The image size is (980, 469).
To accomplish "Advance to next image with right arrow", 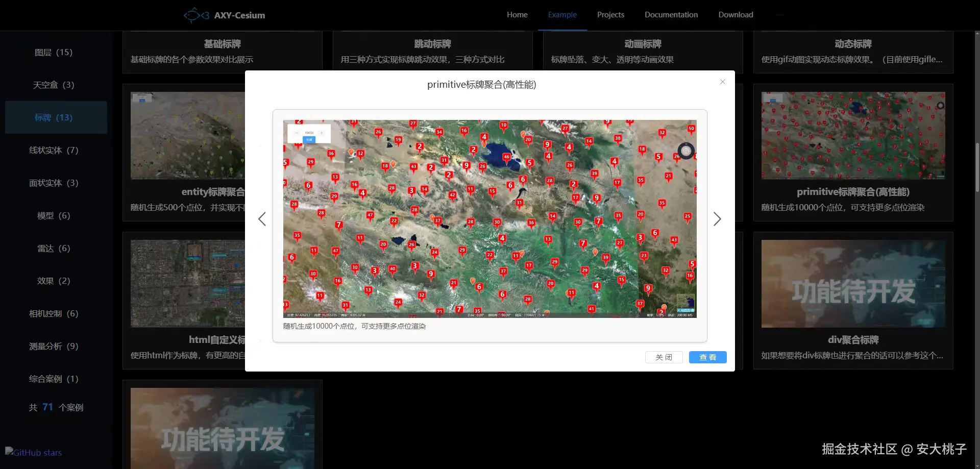I will point(717,219).
